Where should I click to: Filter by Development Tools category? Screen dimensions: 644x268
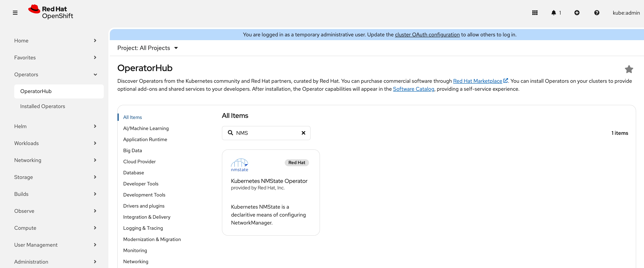pyautogui.click(x=144, y=195)
